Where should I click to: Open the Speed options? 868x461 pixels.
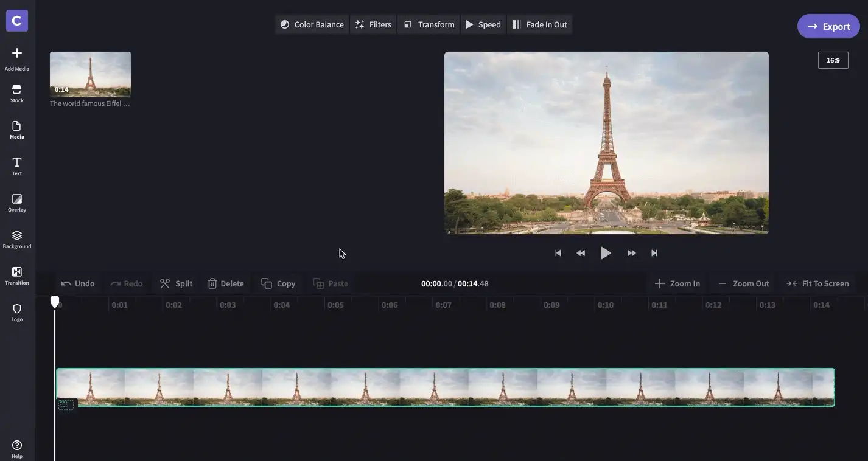pos(483,24)
